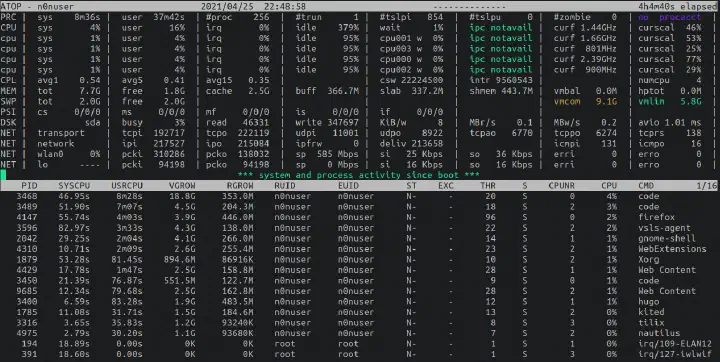Screen dimensions: 720x362
Task: Click the PSI row label
Action: [8, 112]
